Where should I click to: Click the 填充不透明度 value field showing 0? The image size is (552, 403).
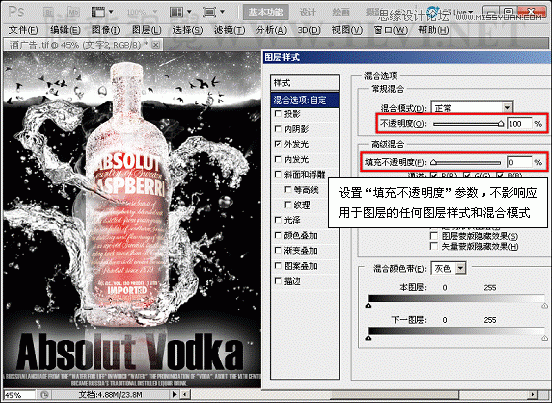point(519,162)
